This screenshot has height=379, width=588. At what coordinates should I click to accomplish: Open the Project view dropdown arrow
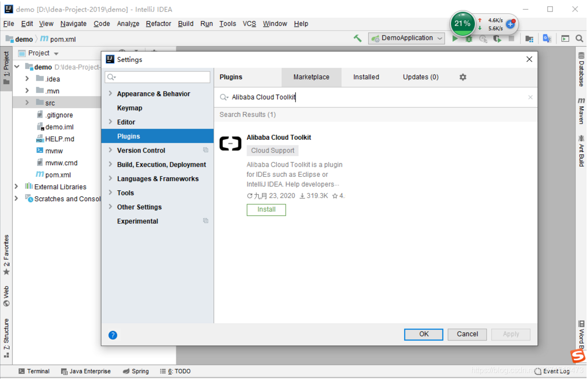[x=56, y=54]
